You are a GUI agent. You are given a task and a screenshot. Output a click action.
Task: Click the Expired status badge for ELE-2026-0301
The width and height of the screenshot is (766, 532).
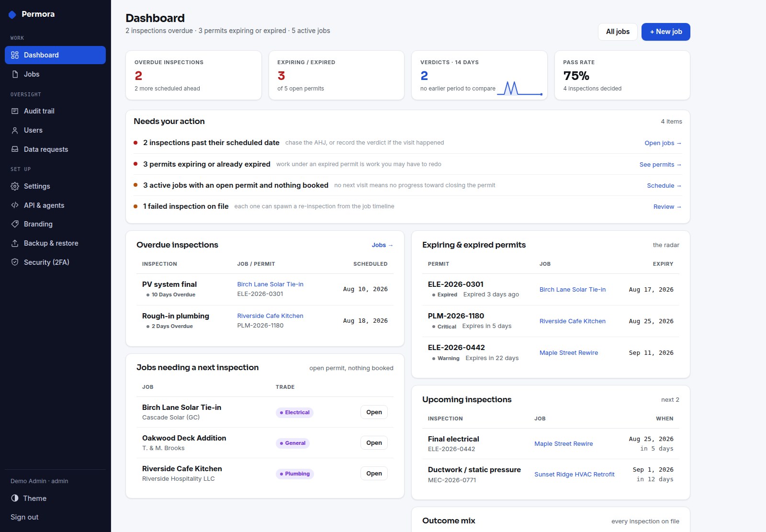444,295
